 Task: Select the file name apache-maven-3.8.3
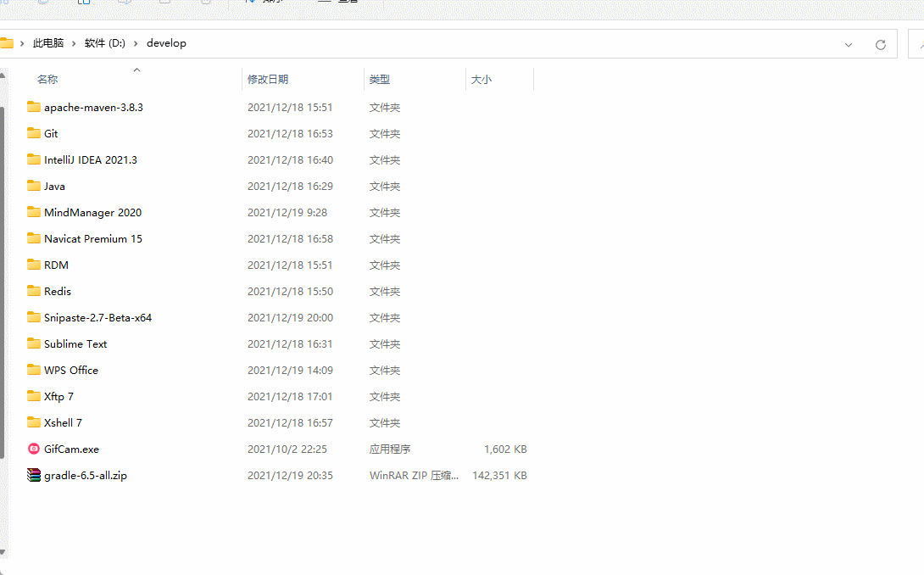94,108
